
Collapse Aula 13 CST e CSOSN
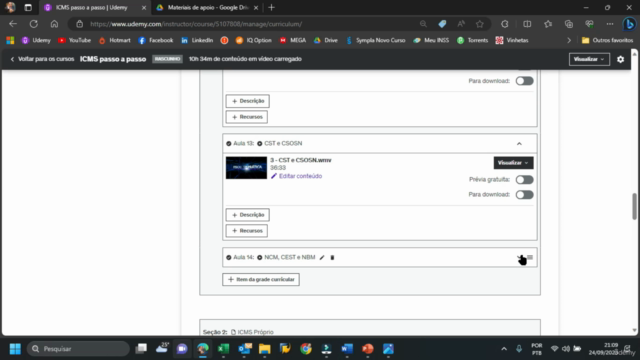tap(519, 144)
